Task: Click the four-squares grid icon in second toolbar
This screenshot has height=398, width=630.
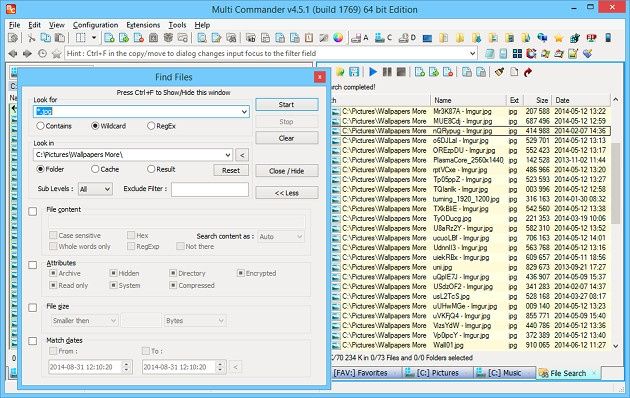Action: (518, 53)
